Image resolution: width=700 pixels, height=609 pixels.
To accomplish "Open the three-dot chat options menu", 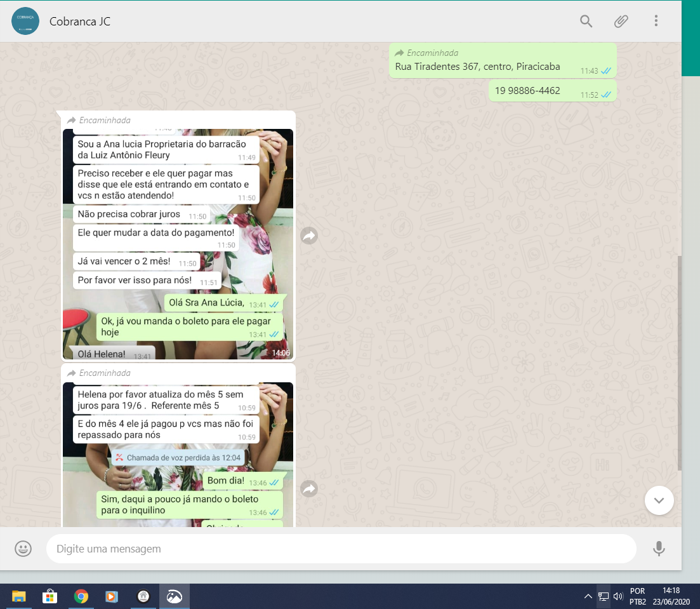I will 656,21.
